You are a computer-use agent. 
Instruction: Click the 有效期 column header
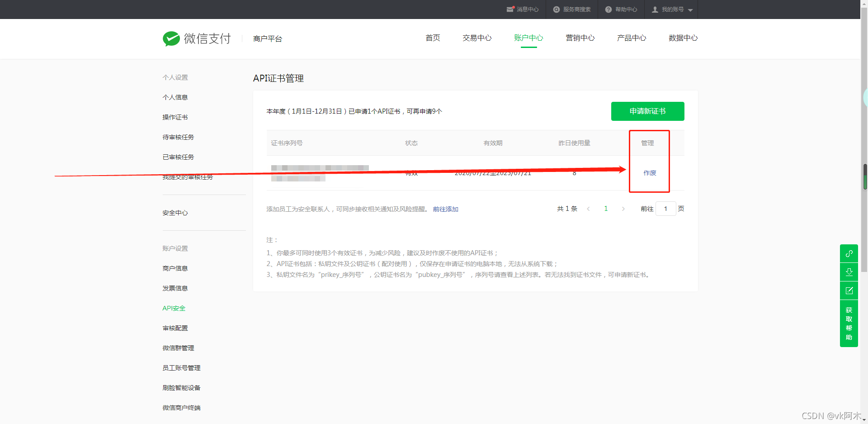493,143
